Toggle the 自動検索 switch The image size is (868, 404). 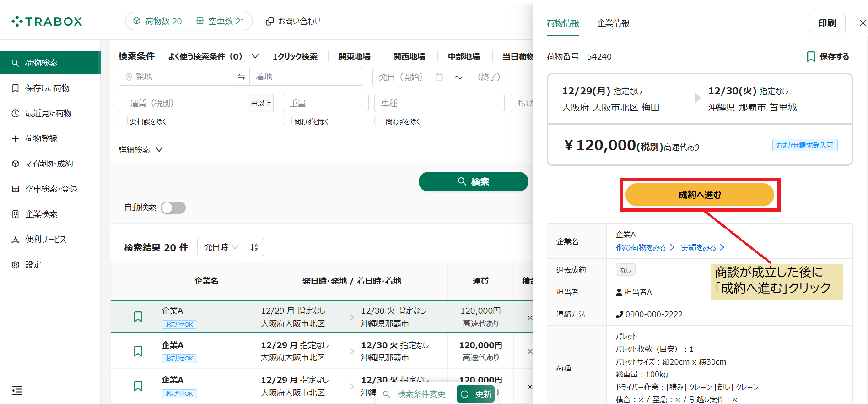click(173, 207)
